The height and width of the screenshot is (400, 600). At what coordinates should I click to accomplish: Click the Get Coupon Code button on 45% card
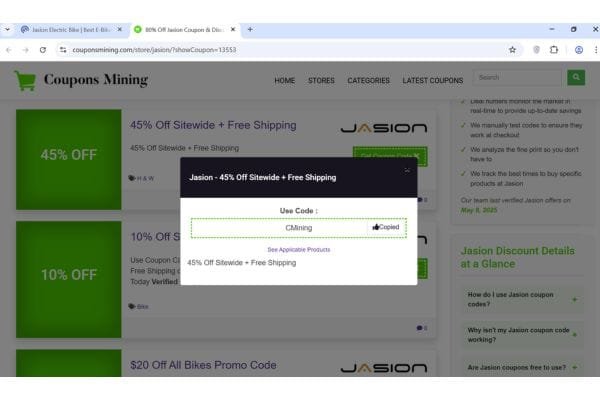(390, 152)
